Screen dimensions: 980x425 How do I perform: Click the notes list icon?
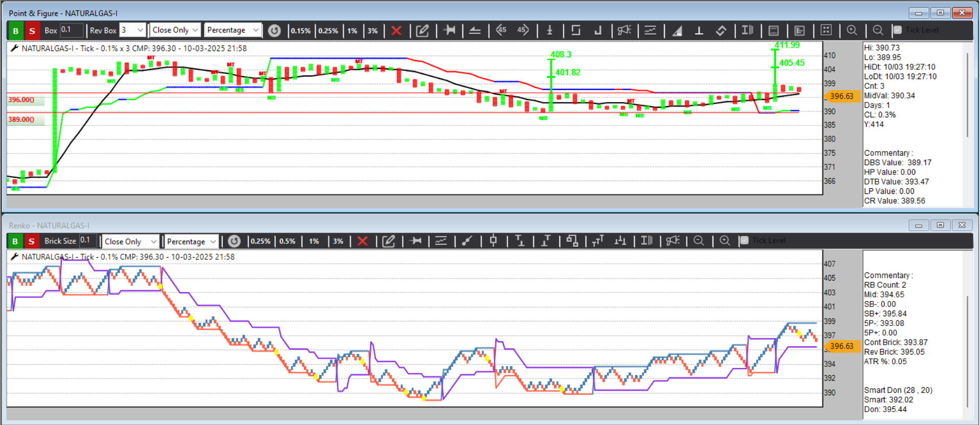[800, 31]
